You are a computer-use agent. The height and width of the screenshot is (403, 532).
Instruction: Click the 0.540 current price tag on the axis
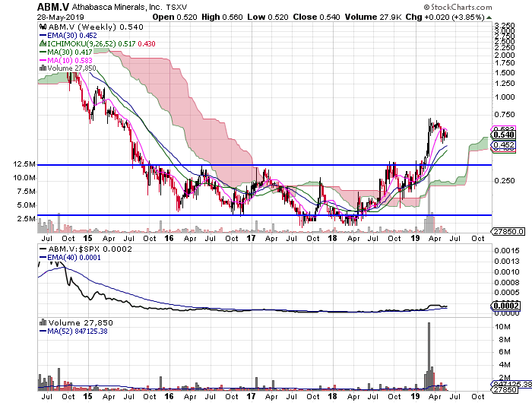point(504,135)
